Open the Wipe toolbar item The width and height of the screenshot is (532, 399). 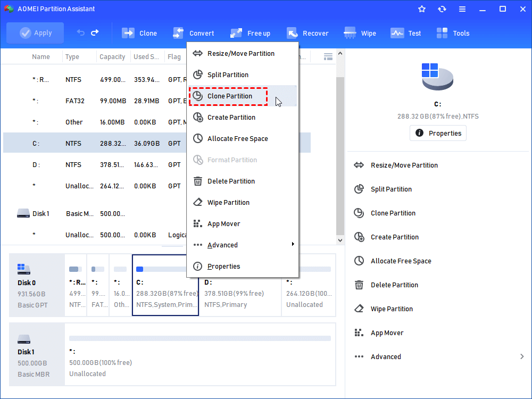click(360, 33)
